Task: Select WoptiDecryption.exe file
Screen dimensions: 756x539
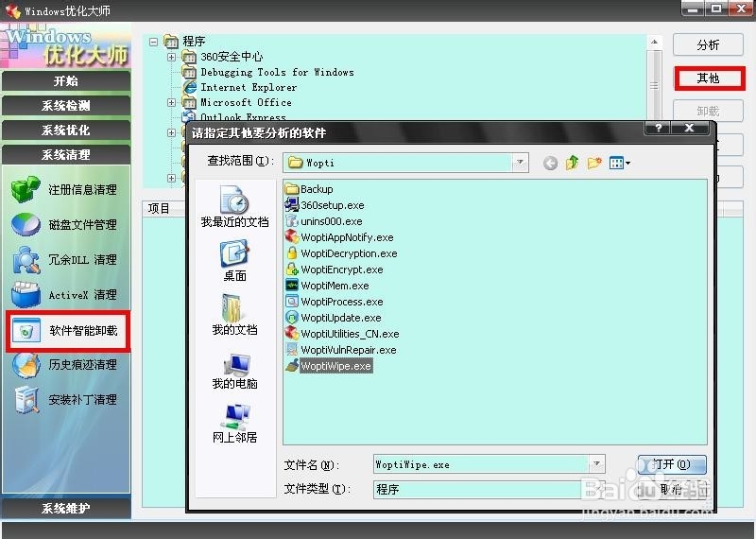Action: (341, 253)
